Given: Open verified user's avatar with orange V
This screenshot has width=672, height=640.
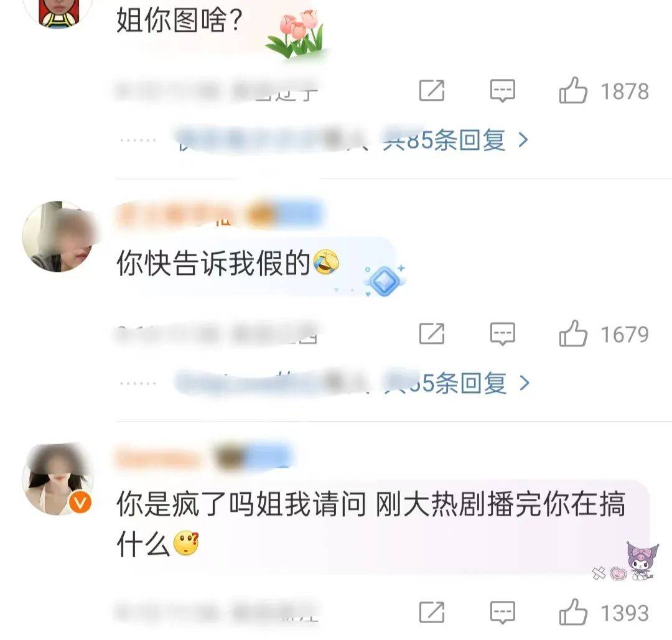Looking at the screenshot, I should pos(58,479).
